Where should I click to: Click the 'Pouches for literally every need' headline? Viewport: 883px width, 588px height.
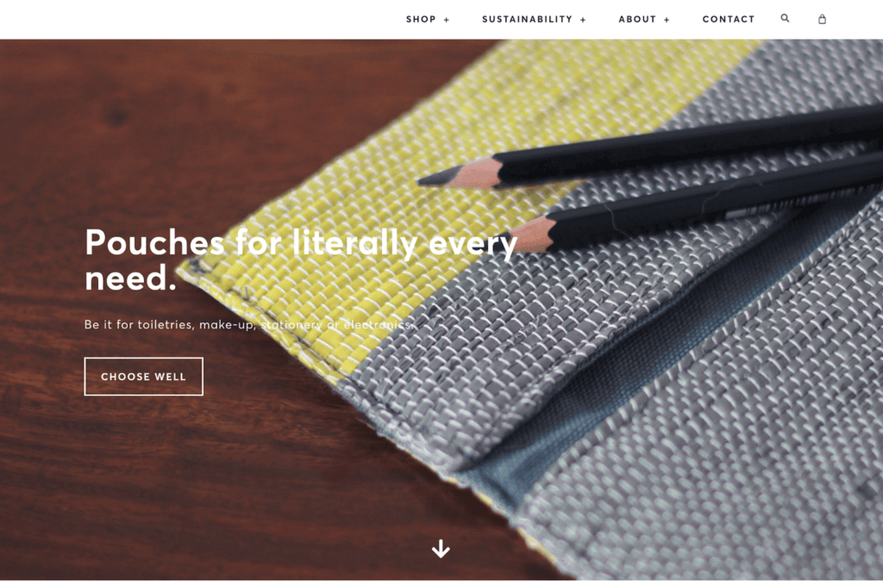(301, 260)
